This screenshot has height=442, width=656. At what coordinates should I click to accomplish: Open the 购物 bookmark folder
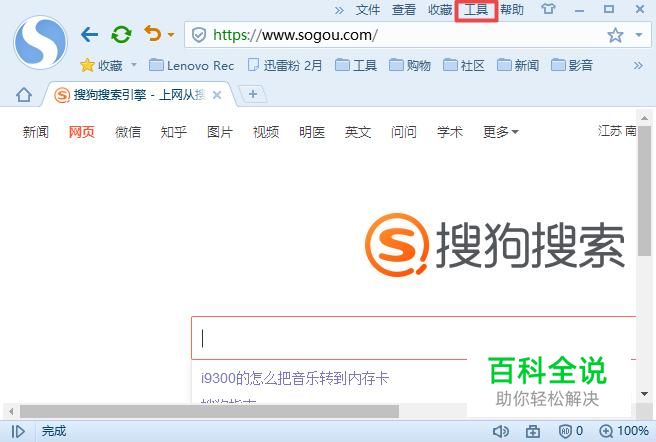410,65
